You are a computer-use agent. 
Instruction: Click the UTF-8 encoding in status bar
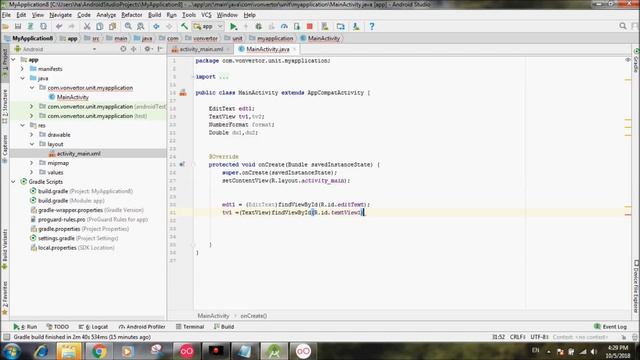539,337
